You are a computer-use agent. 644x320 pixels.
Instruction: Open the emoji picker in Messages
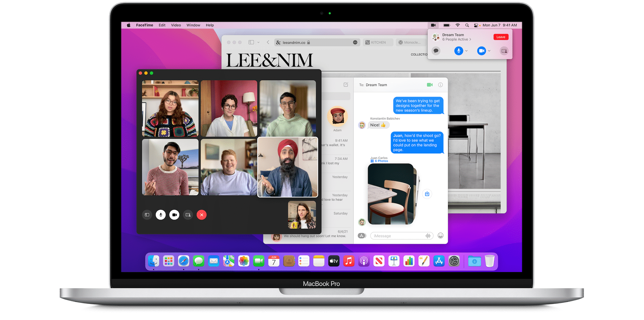(440, 236)
